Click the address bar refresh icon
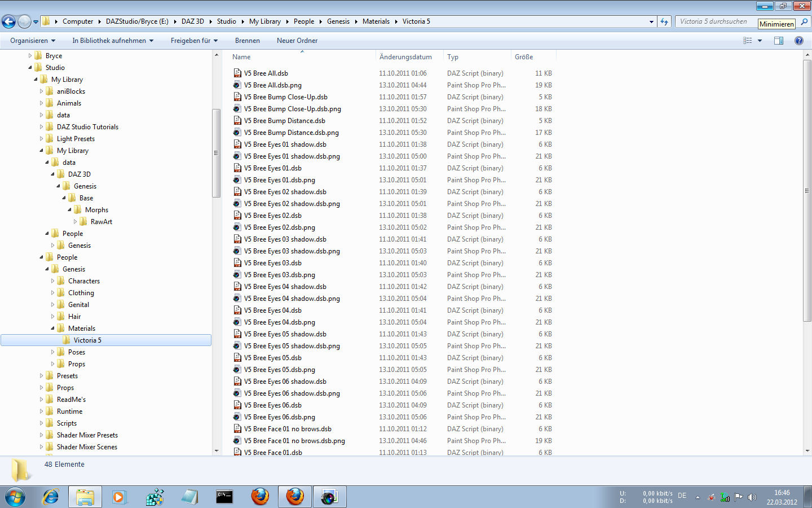Screen dimensions: 812x508 click(664, 21)
